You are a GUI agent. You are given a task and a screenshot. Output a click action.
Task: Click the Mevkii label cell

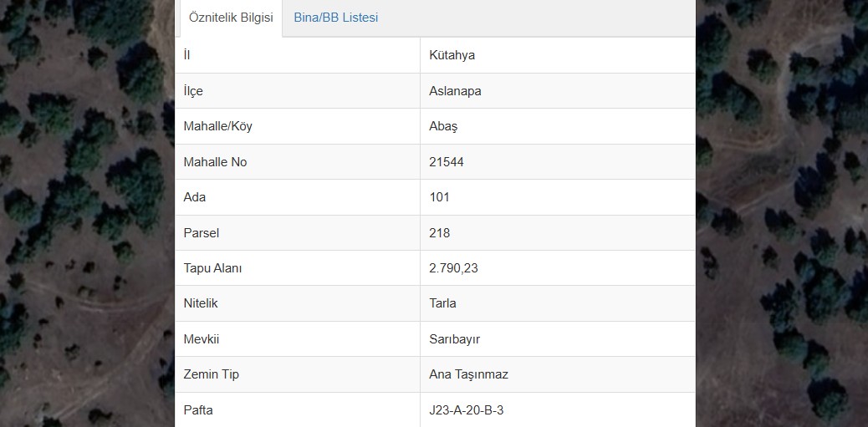298,339
